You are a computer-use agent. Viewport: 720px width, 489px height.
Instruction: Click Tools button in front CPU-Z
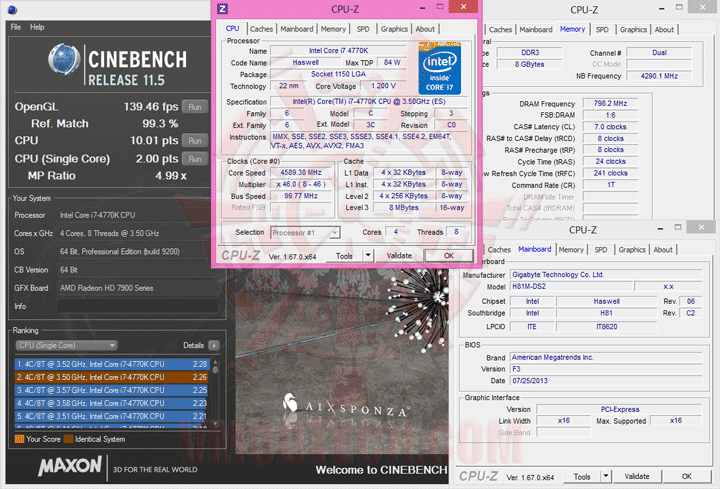(x=344, y=256)
